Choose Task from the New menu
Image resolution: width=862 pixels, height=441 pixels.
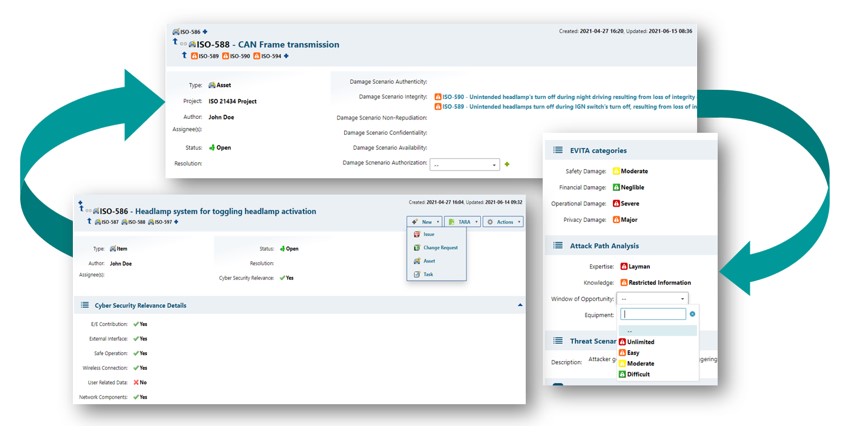[436, 274]
